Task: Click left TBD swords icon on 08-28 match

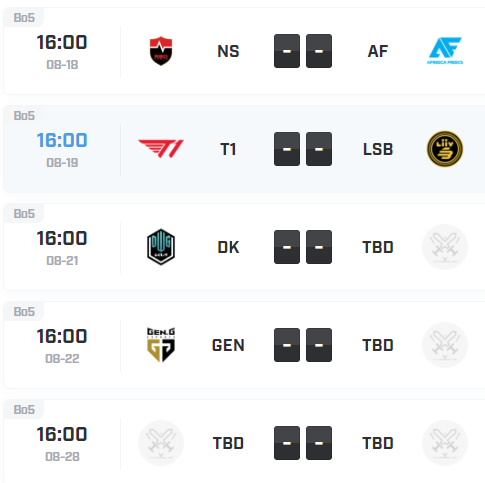Action: [x=161, y=443]
